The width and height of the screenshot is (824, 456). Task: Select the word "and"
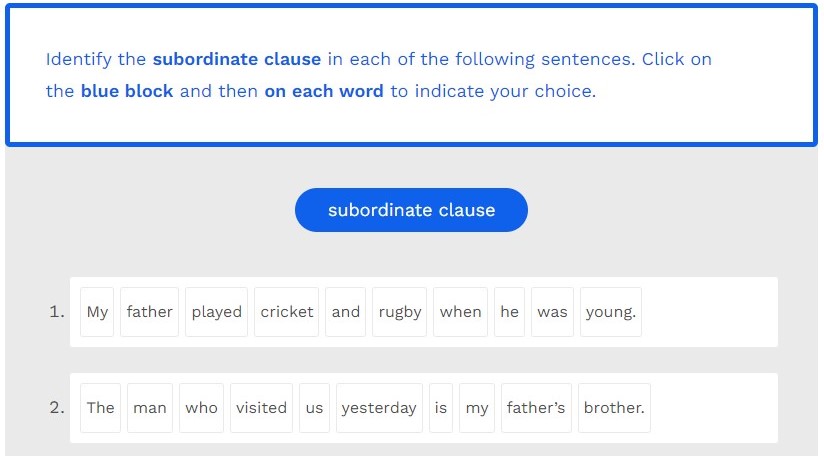click(x=346, y=312)
